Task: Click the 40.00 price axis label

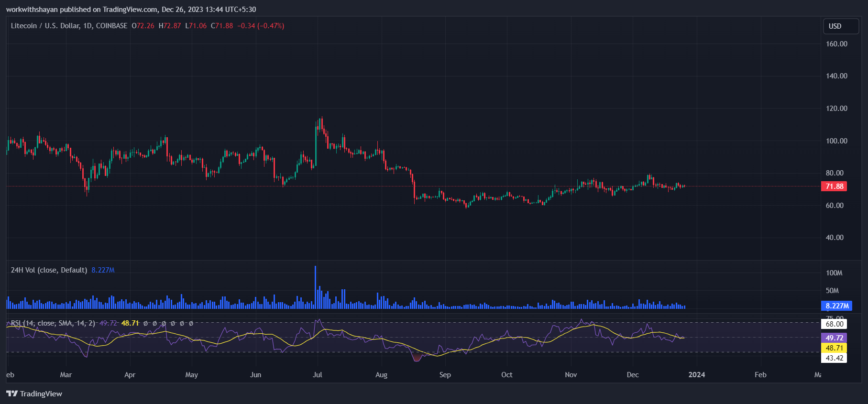Action: (835, 238)
